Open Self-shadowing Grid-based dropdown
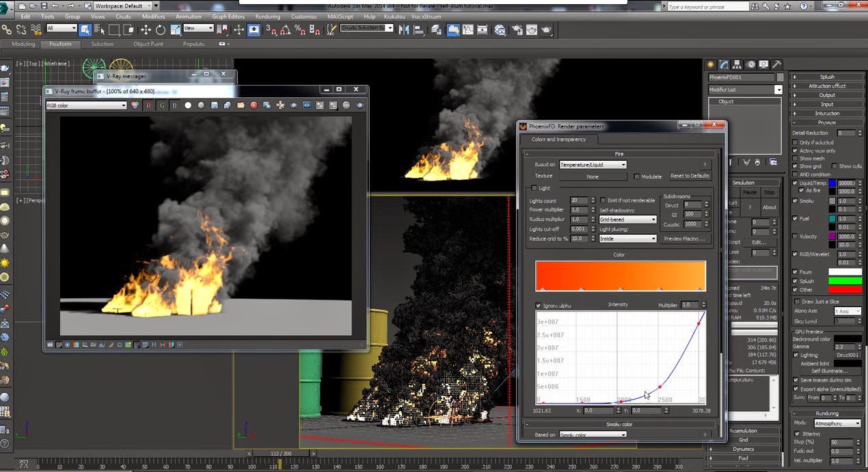868x472 pixels. [x=628, y=220]
